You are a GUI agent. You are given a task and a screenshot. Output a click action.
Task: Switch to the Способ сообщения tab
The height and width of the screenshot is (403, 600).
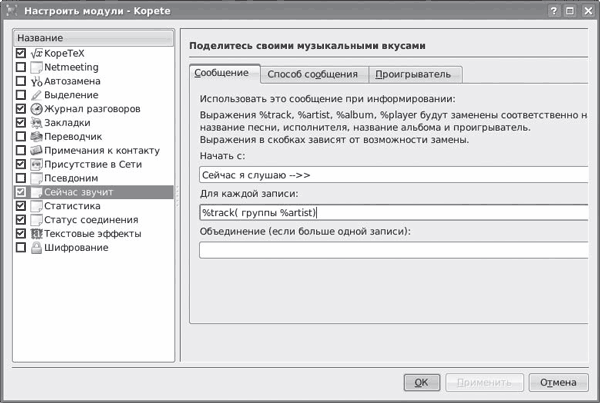(x=314, y=74)
